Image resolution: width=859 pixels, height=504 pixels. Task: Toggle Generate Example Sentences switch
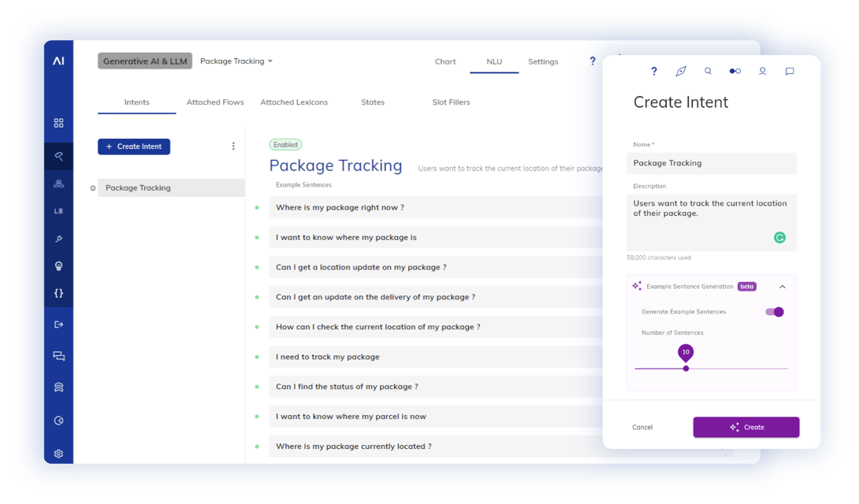(x=775, y=312)
